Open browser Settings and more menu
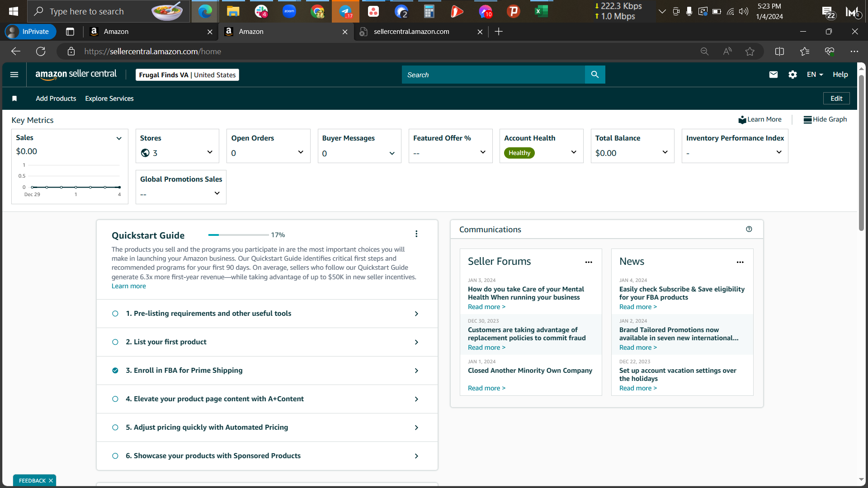 click(854, 52)
